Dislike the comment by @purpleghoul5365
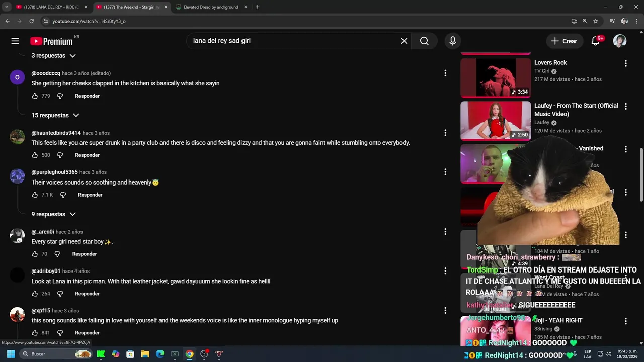 [63, 195]
